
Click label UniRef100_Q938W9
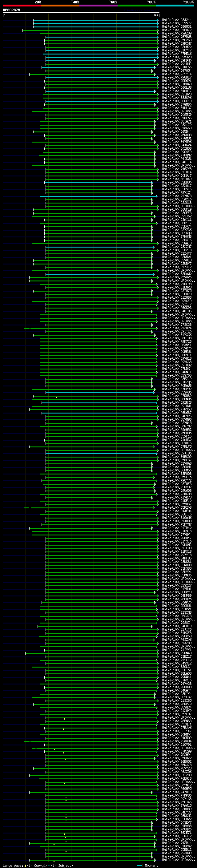click(177, 853)
